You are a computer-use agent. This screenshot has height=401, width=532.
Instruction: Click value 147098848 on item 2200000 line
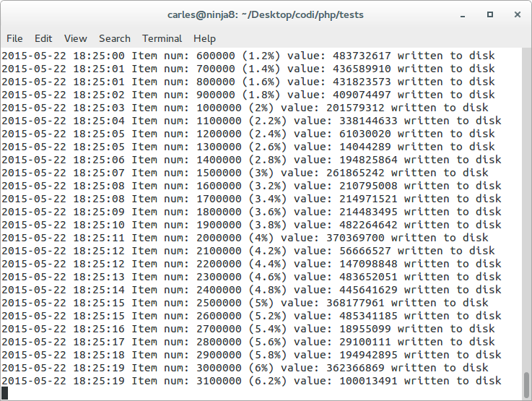[x=368, y=264]
